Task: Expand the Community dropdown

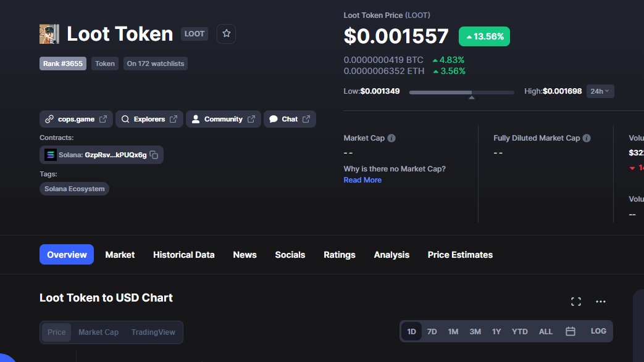Action: 223,119
